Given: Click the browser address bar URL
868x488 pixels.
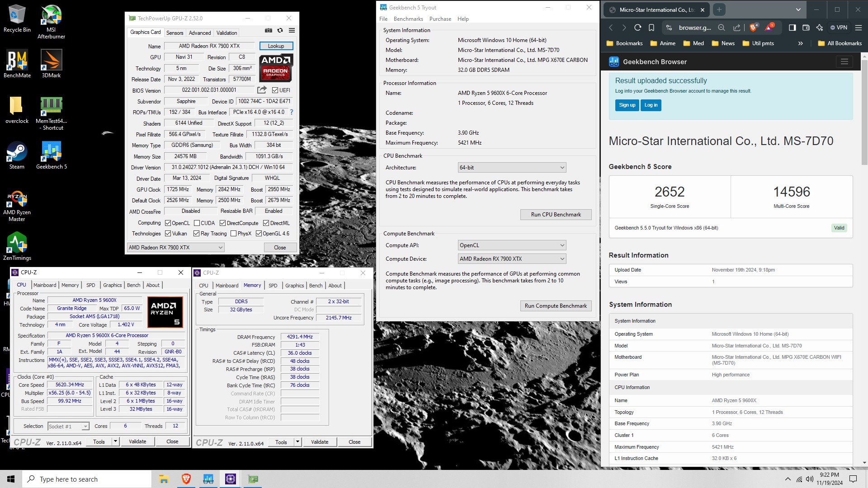Looking at the screenshot, I should pyautogui.click(x=695, y=28).
